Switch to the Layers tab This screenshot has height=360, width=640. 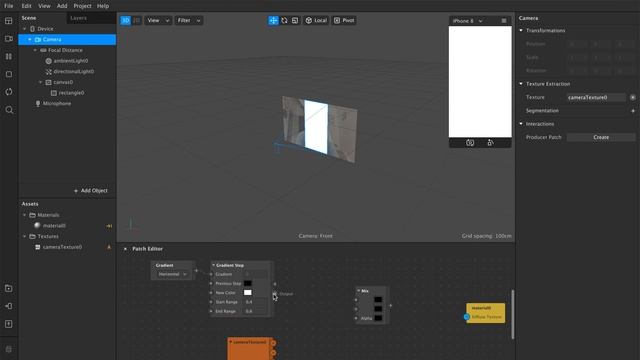tap(78, 18)
